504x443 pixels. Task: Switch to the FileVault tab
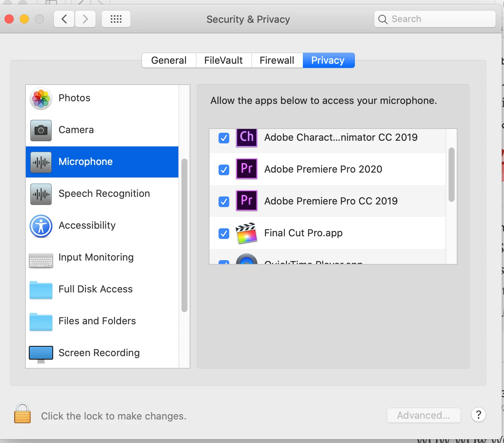coord(224,60)
